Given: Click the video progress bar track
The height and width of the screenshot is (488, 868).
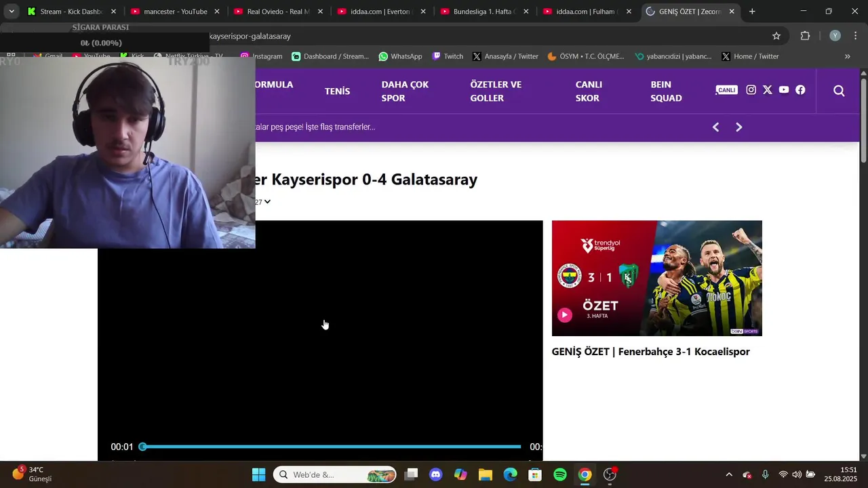Looking at the screenshot, I should pyautogui.click(x=332, y=447).
